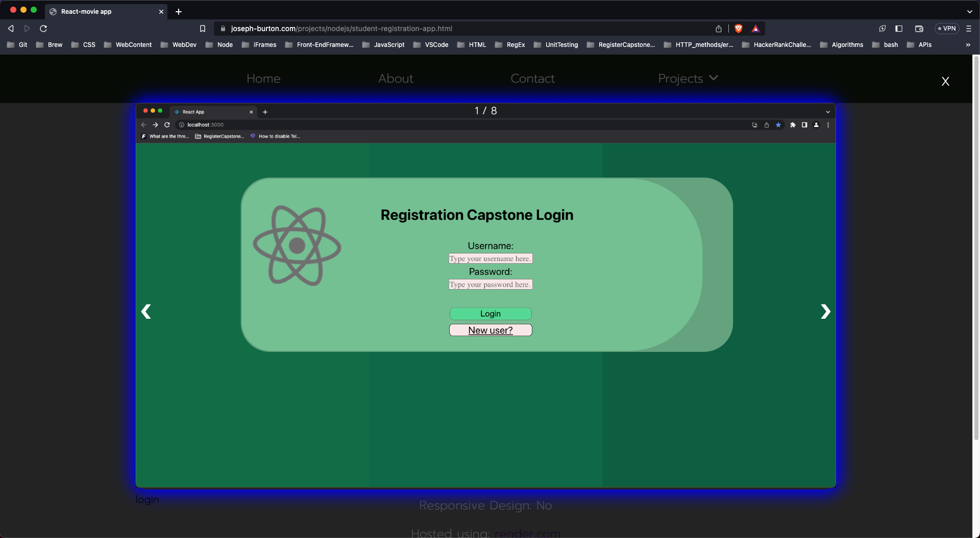Open the Front-EndFramew... bookmarks folder
The image size is (980, 538).
319,45
